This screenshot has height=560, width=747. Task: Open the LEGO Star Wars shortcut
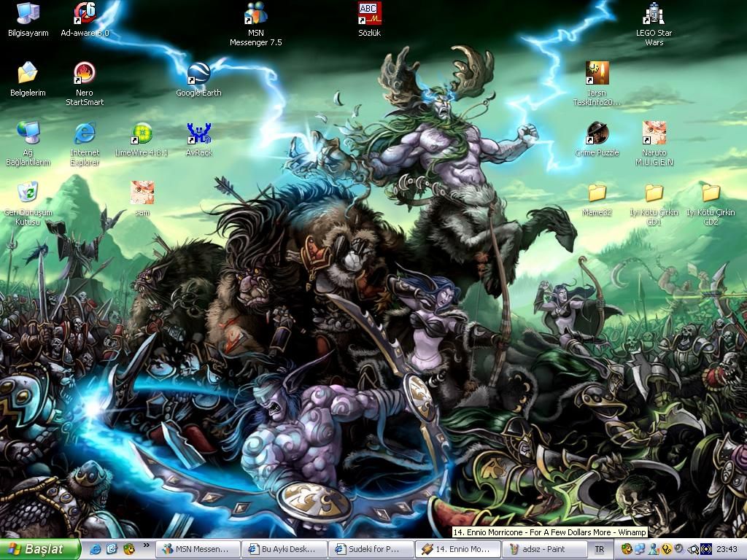point(654,14)
